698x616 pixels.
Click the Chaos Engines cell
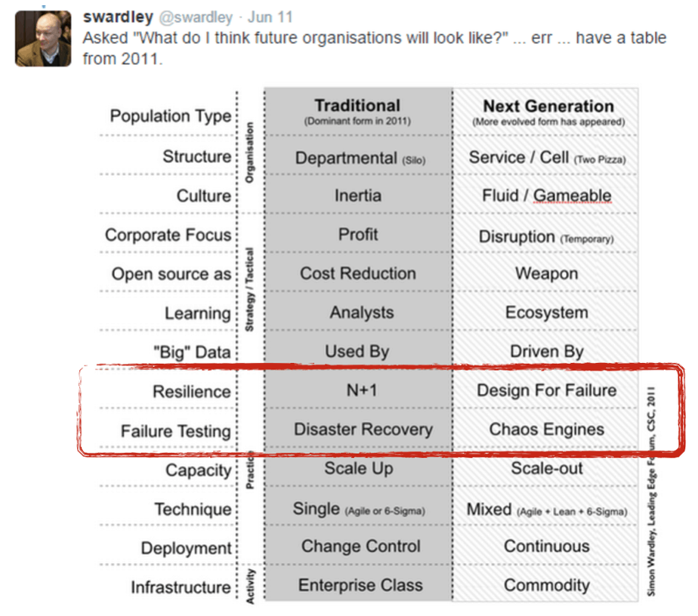point(546,430)
